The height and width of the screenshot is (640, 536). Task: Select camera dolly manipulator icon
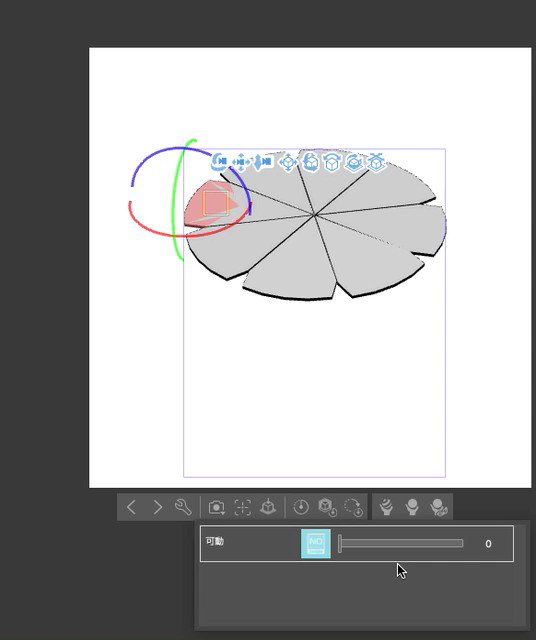coord(263,162)
